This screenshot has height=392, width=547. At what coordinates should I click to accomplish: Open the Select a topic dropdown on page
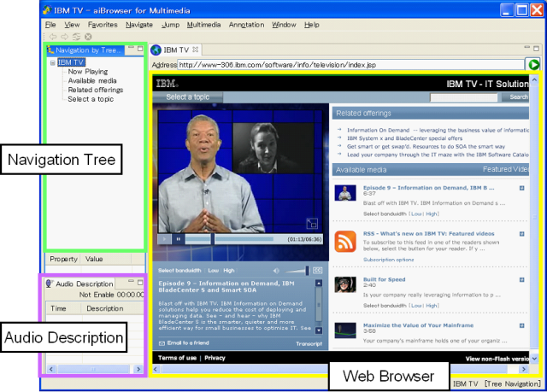tap(188, 97)
